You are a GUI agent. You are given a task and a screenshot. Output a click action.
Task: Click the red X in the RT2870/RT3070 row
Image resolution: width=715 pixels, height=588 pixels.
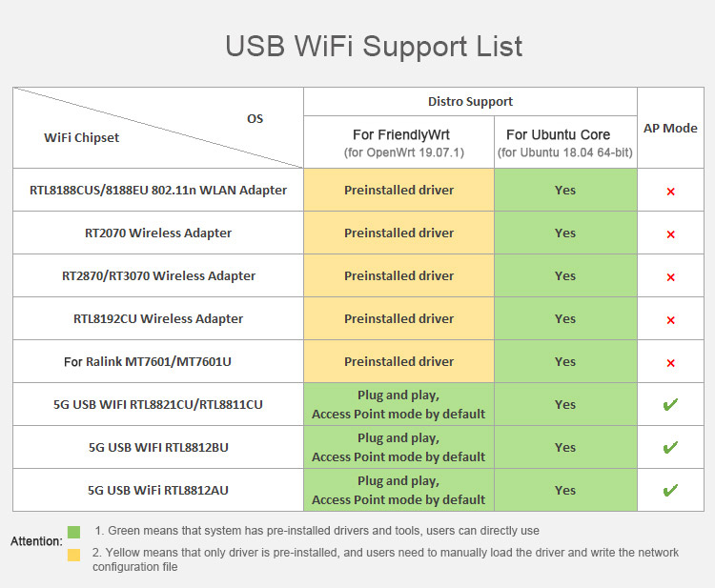[670, 277]
